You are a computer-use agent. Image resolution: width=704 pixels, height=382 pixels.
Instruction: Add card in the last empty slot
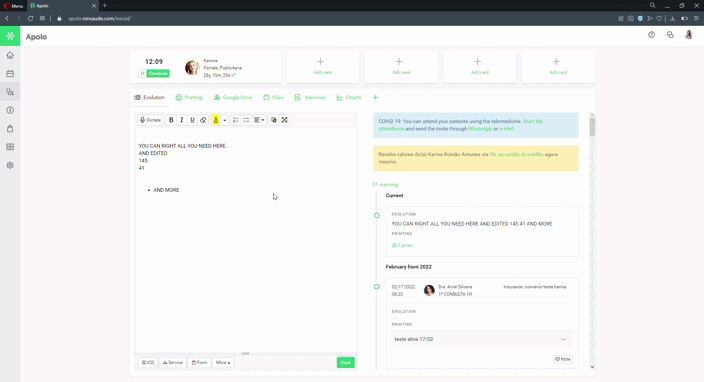point(558,67)
